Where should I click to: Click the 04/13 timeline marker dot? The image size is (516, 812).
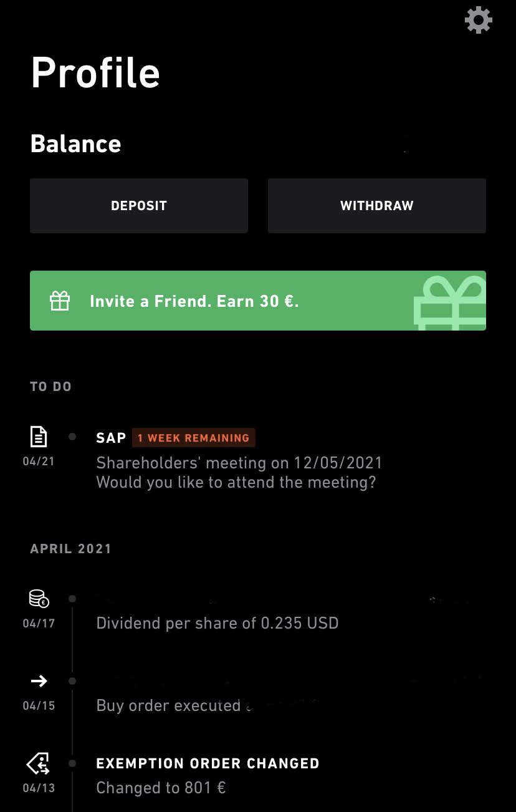72,763
